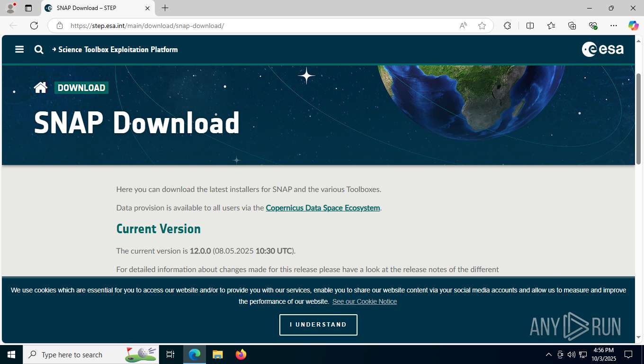644x364 pixels.
Task: Open the site search magnifier
Action: click(x=39, y=49)
